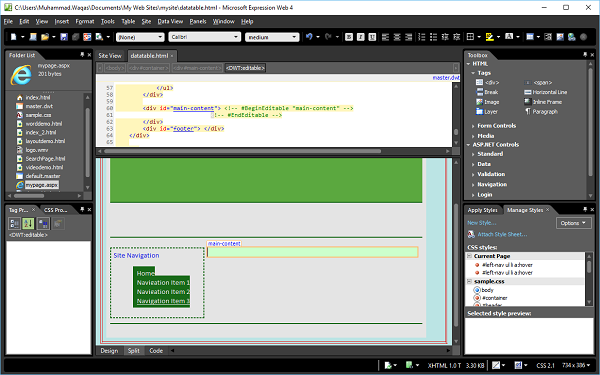Click the Undo arrow icon
Viewport: 600px width, 375px height.
(x=309, y=37)
